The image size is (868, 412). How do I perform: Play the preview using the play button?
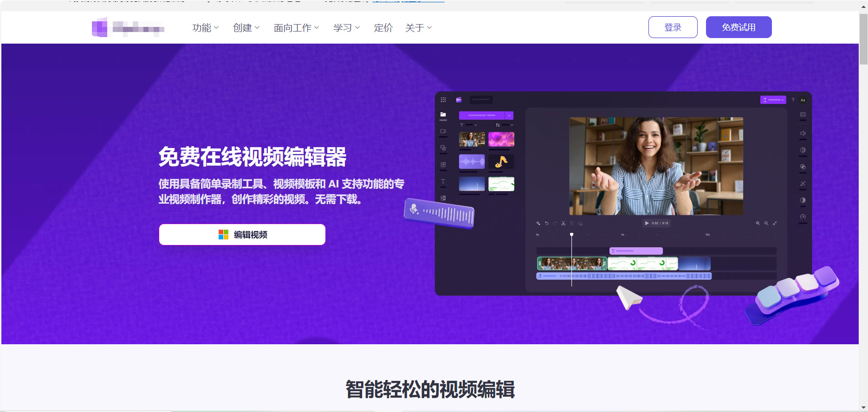pyautogui.click(x=647, y=223)
